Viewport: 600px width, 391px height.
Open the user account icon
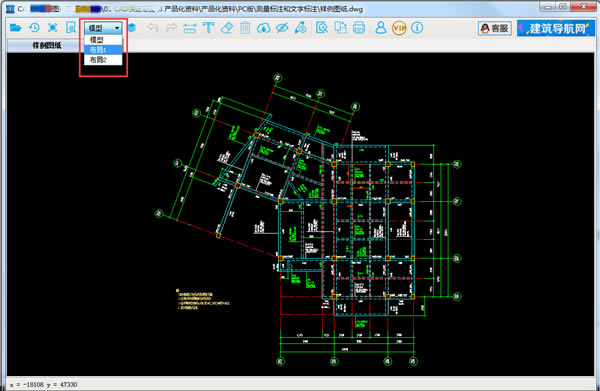[x=381, y=28]
